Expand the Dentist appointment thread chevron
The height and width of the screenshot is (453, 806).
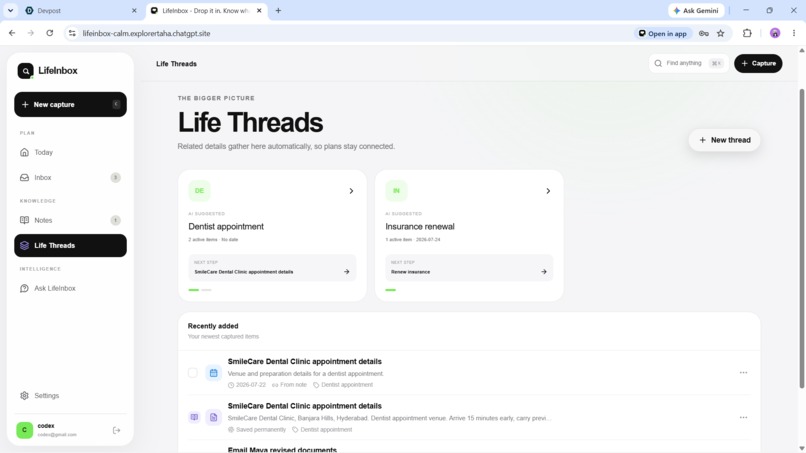pos(351,191)
